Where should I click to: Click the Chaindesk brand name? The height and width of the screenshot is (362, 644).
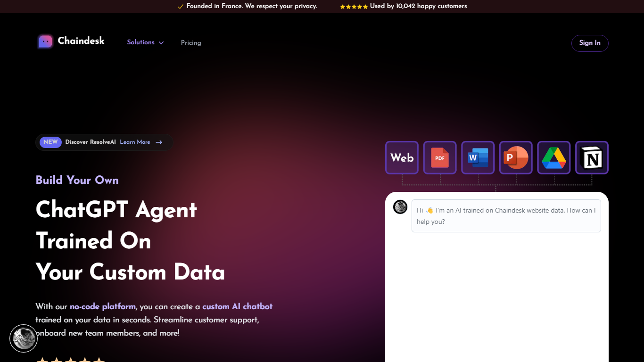point(81,41)
